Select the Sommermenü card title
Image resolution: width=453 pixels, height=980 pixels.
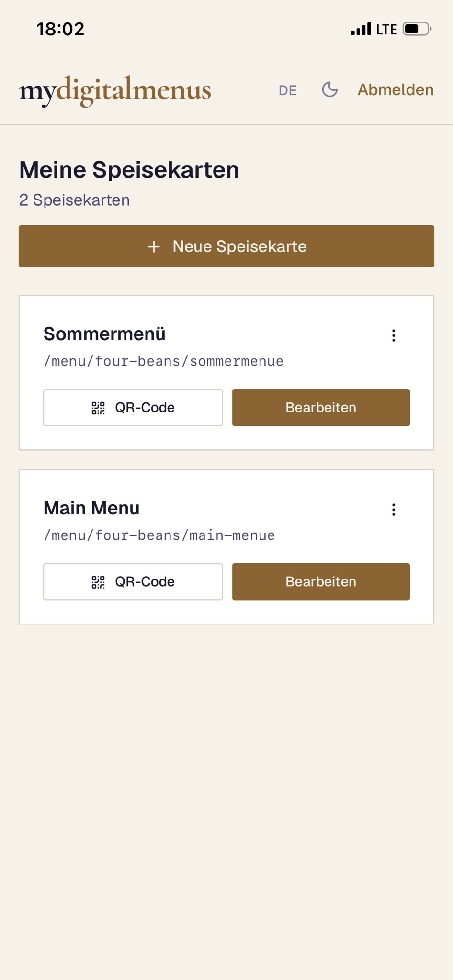(x=104, y=334)
